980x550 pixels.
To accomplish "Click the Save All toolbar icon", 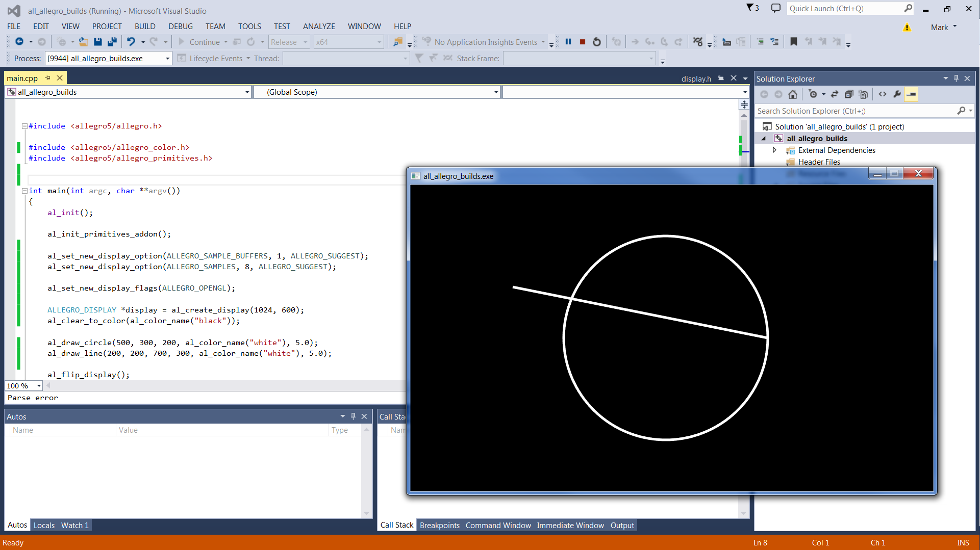I will point(112,42).
